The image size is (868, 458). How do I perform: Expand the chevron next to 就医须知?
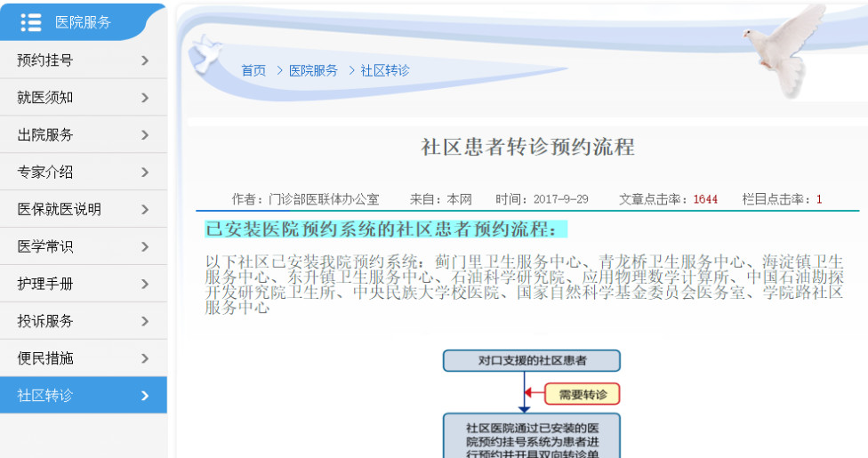145,98
